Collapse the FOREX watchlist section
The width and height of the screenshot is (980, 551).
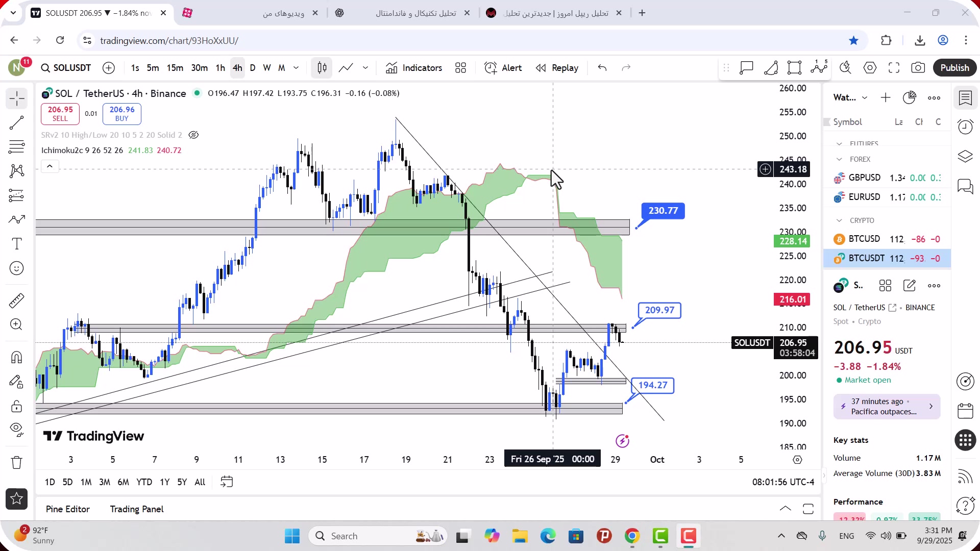point(840,159)
